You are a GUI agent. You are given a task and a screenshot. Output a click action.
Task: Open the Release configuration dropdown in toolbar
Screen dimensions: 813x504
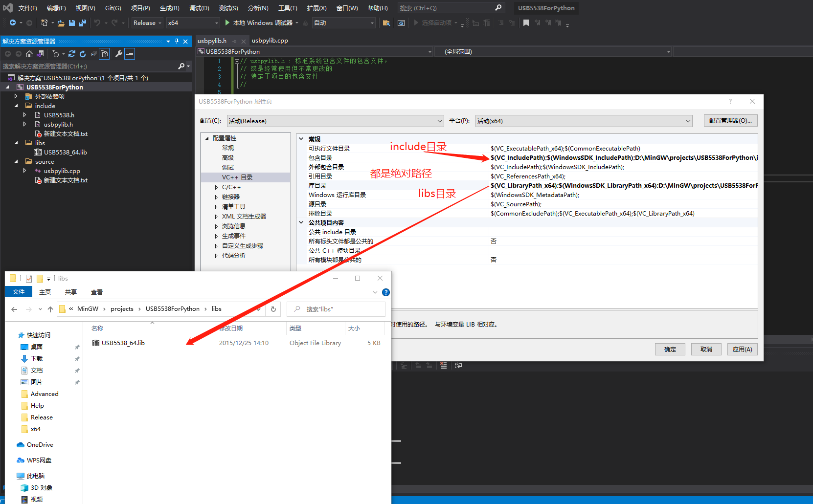click(147, 23)
